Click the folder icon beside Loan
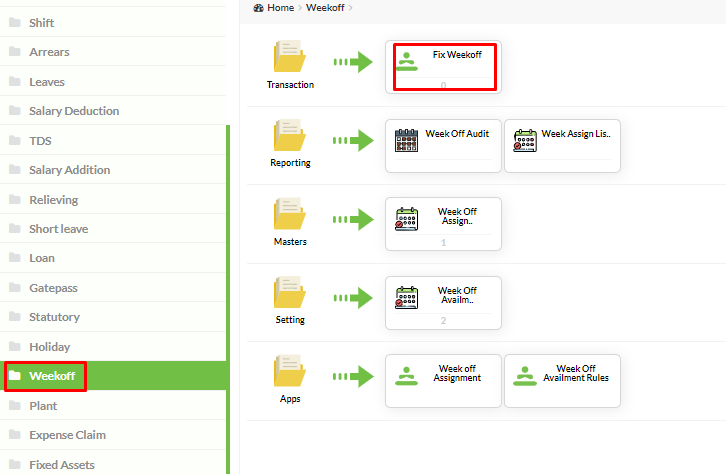Image resolution: width=726 pixels, height=474 pixels. [x=15, y=257]
